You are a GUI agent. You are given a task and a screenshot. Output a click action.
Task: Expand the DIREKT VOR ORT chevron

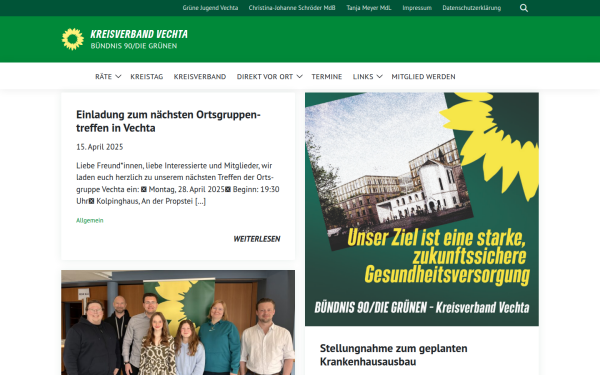[x=299, y=77]
